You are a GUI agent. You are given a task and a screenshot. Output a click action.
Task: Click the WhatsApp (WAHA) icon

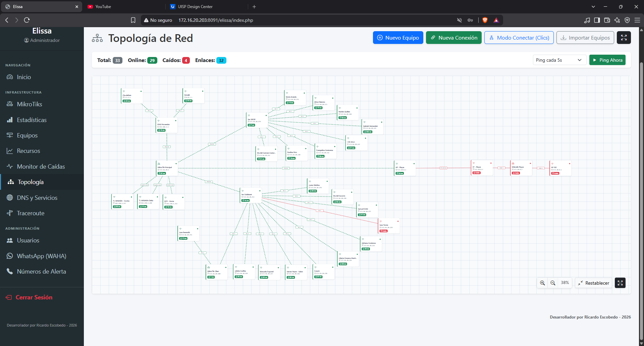click(10, 256)
